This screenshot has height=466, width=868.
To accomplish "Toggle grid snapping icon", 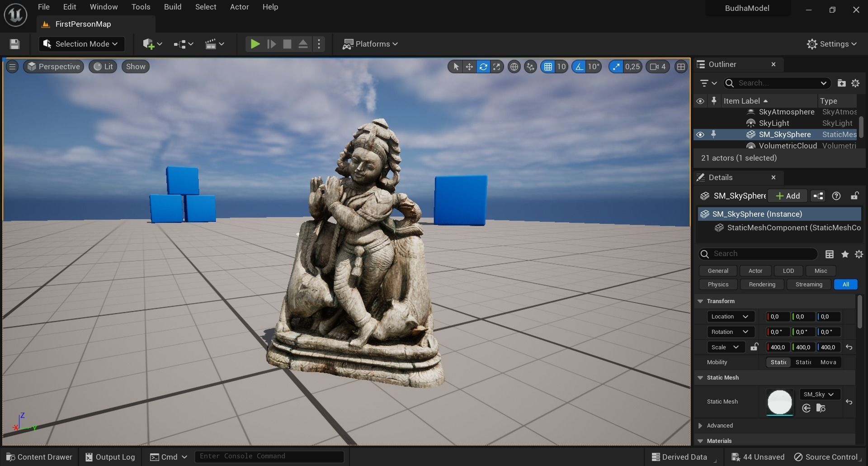I will coord(548,67).
